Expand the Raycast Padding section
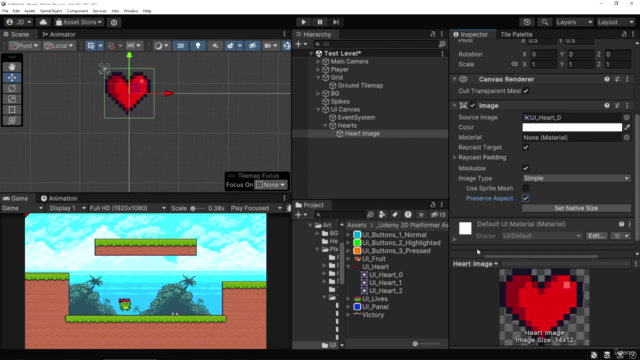Viewport: 640px width, 360px height. pyautogui.click(x=455, y=158)
